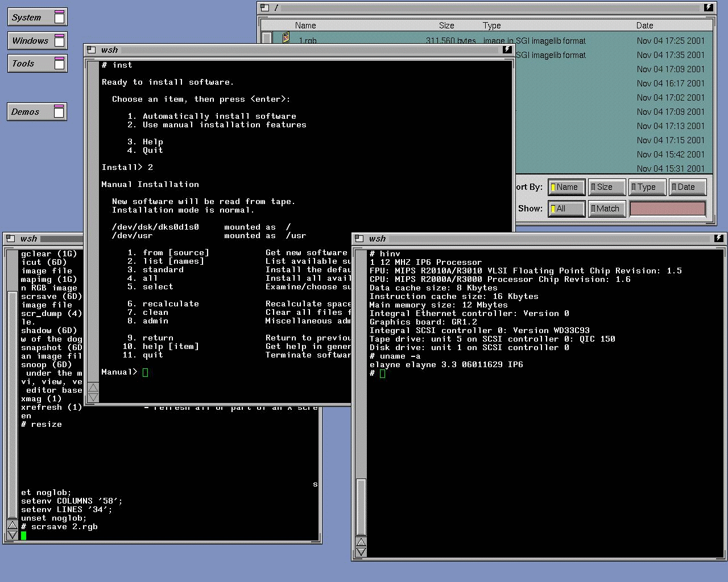This screenshot has height=582, width=728.
Task: Click the scroll down arrow in hinv terminal
Action: 361,552
